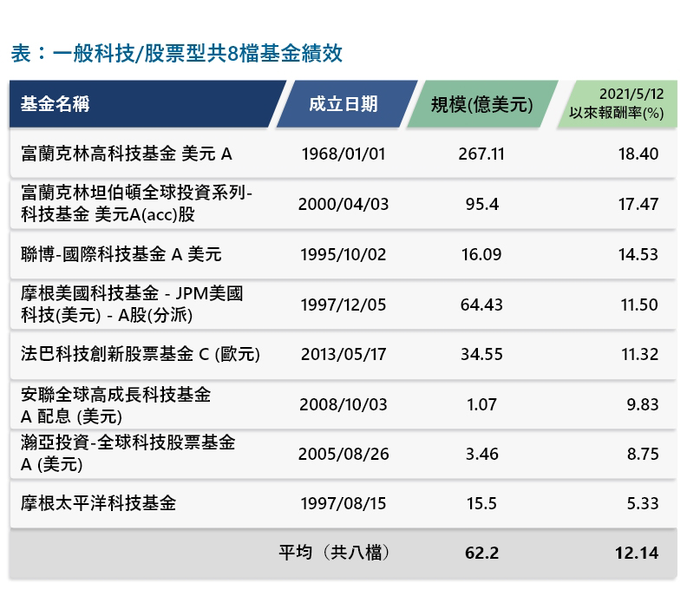Image resolution: width=687 pixels, height=616 pixels.
Task: Click fund name '摩根太平洋科技基金'
Action: tap(99, 503)
